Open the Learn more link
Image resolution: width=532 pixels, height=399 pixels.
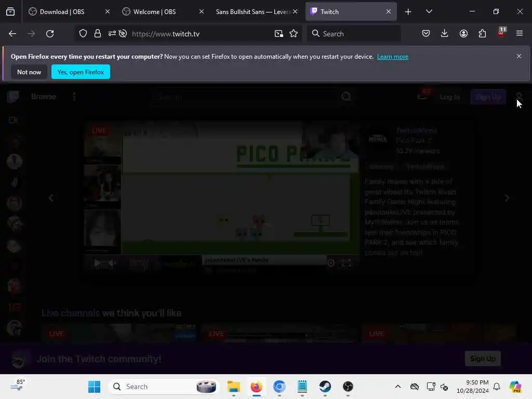(x=393, y=57)
